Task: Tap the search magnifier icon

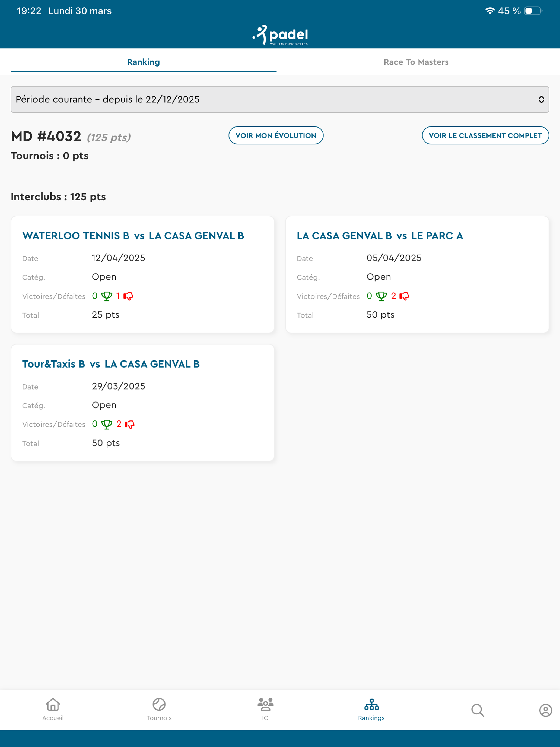Action: [x=478, y=710]
